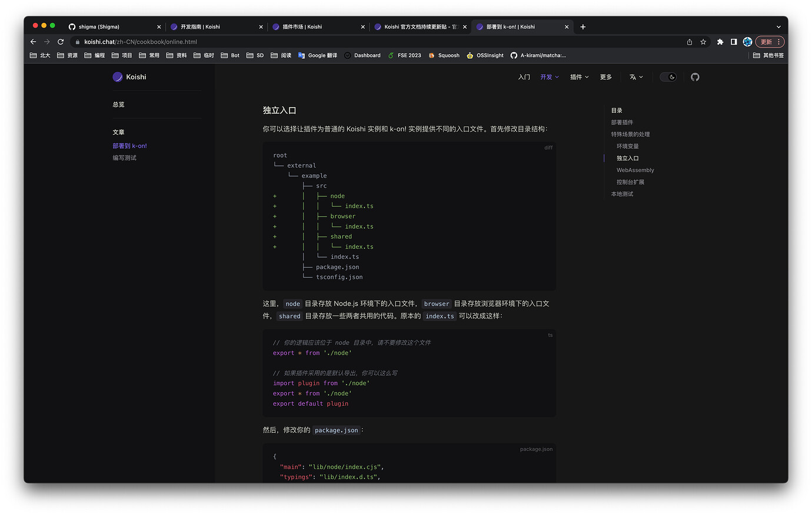
Task: Open the 编写测试 sidebar link
Action: point(124,158)
